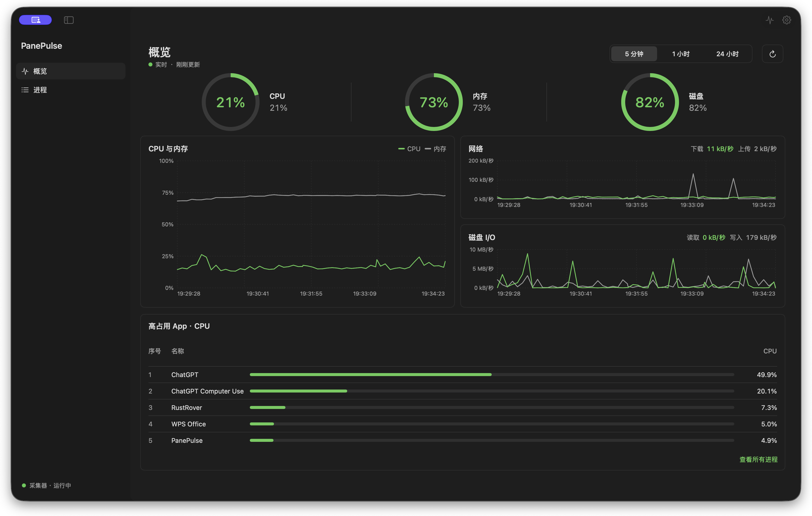Click the 磁盘 82% ring gauge
The width and height of the screenshot is (812, 516).
650,102
